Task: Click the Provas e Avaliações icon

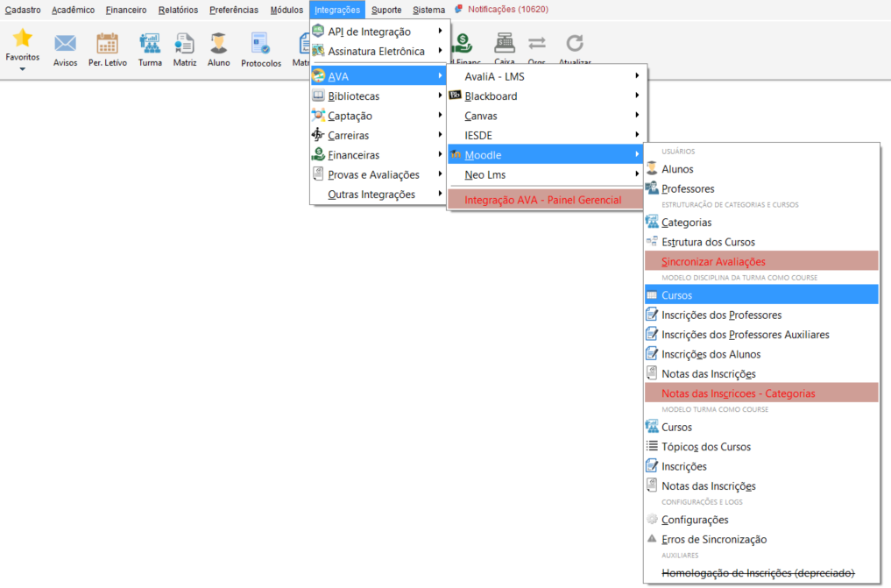Action: pos(318,174)
